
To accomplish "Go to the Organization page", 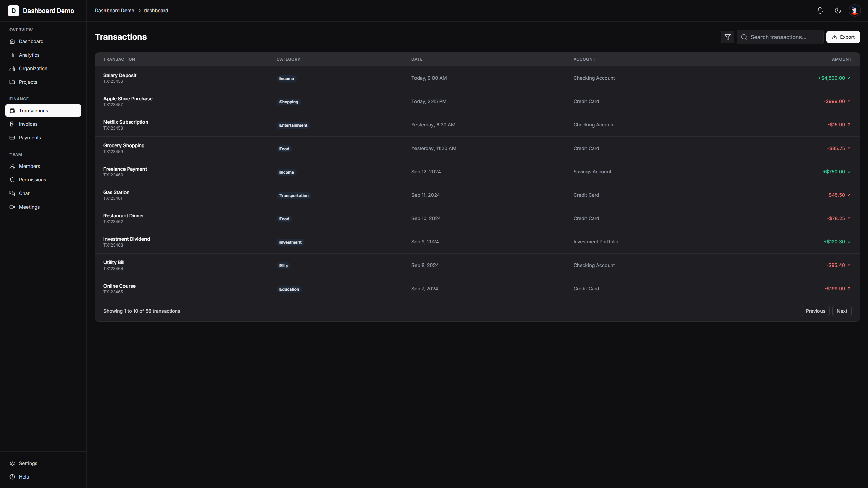I will (x=33, y=69).
